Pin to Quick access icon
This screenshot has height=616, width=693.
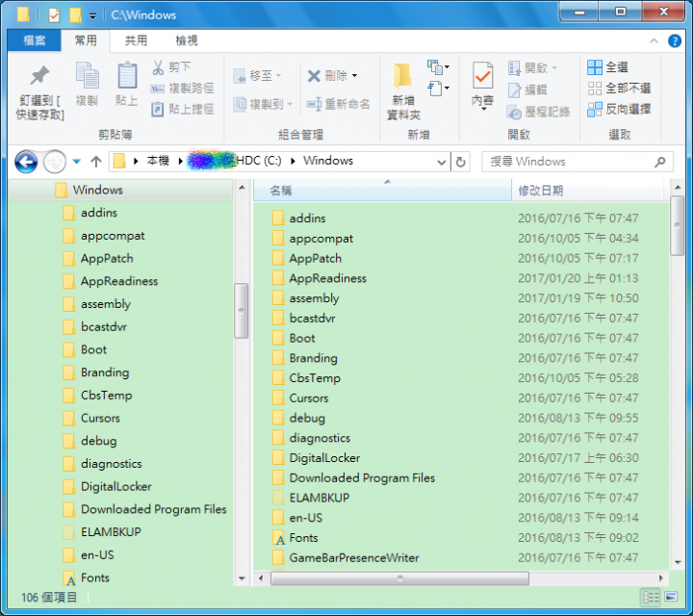click(39, 76)
